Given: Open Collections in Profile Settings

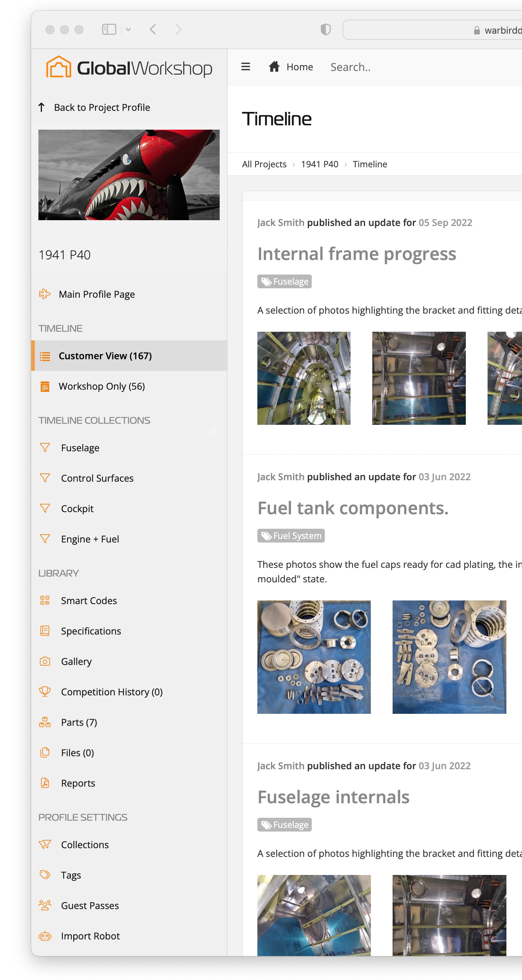Looking at the screenshot, I should point(84,845).
